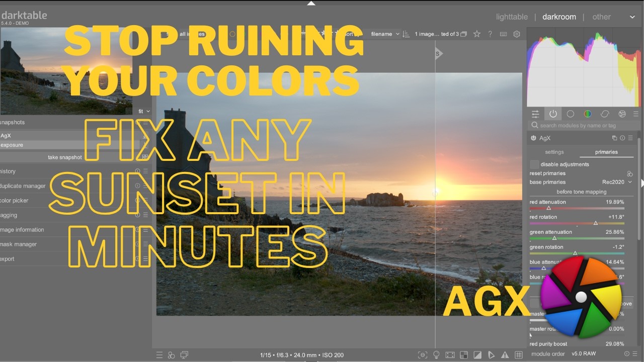The height and width of the screenshot is (362, 644).
Task: Toggle softproofing icon
Action: (491, 355)
